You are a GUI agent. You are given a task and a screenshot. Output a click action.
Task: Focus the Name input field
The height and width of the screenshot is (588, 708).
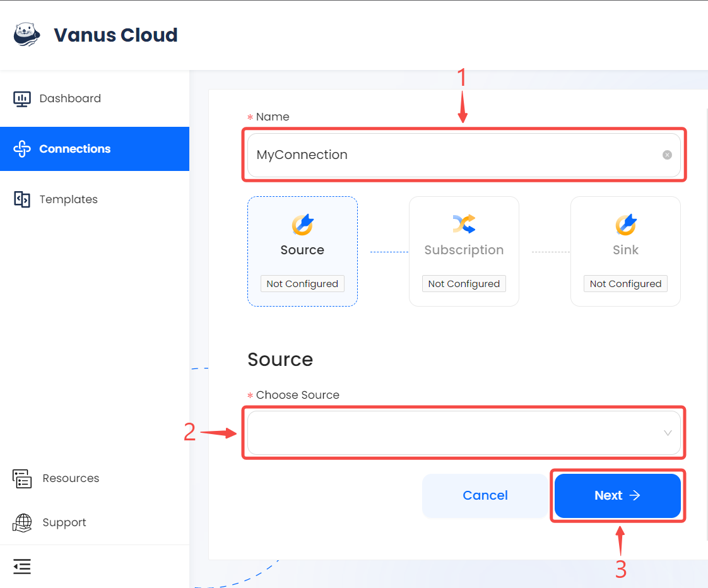click(x=464, y=155)
